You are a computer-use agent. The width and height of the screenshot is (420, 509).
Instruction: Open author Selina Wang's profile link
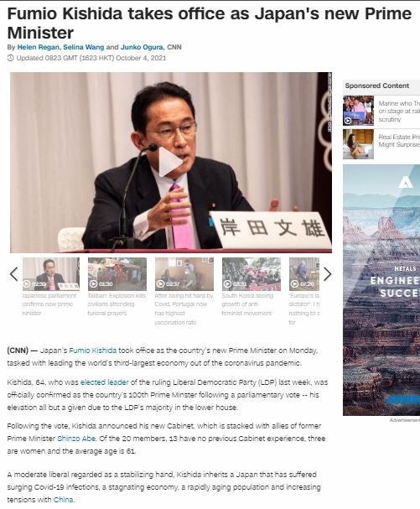[84, 47]
